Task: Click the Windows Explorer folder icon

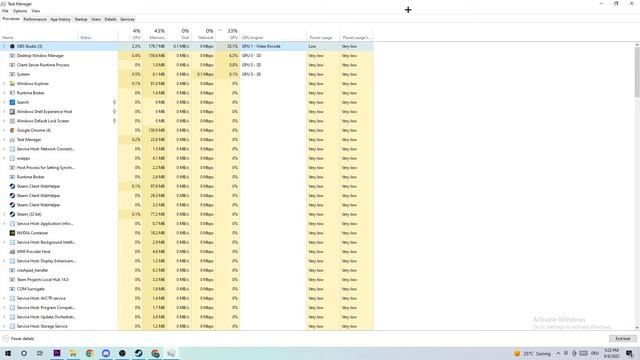Action: (12, 84)
